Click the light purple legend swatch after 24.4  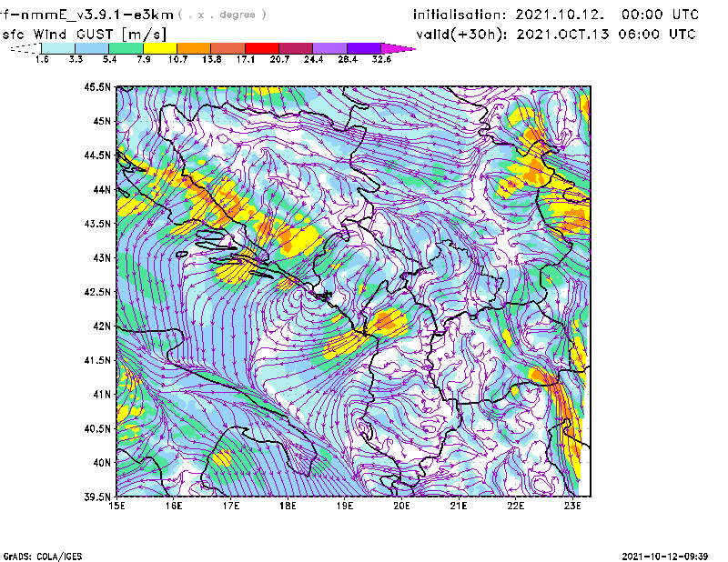329,48
